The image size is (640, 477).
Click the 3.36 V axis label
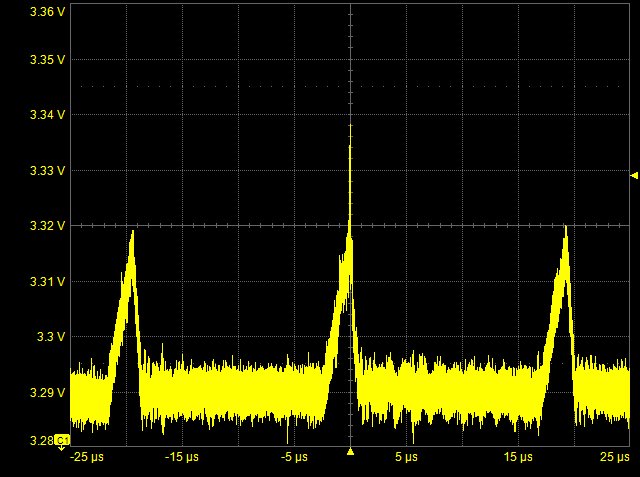click(48, 12)
